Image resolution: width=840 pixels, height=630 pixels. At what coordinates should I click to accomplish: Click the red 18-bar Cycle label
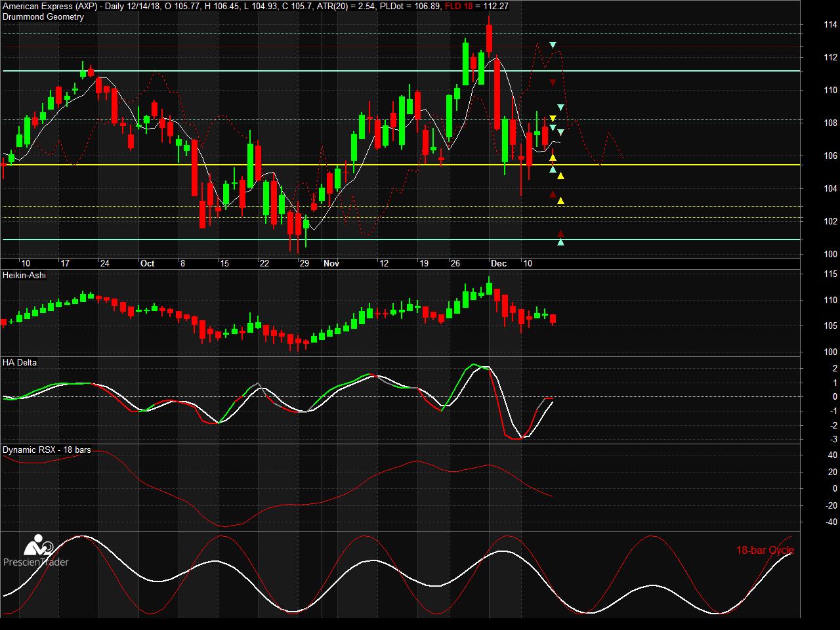(x=765, y=550)
